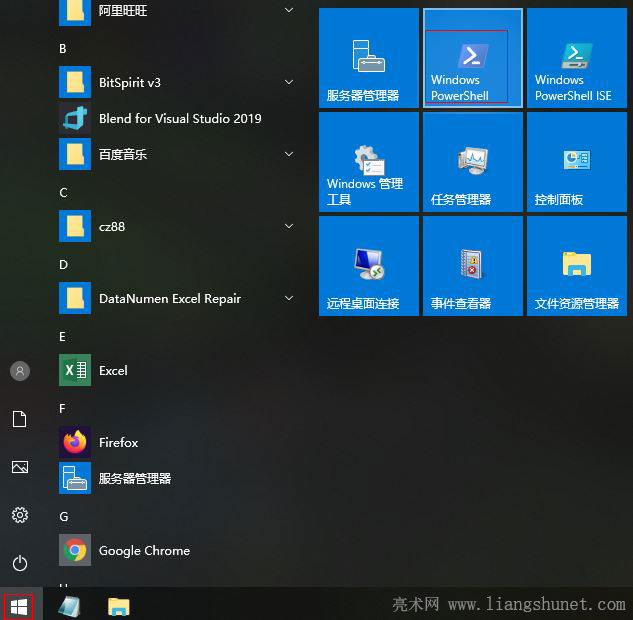Open the Settings gear icon
This screenshot has width=633, height=620.
(x=20, y=515)
